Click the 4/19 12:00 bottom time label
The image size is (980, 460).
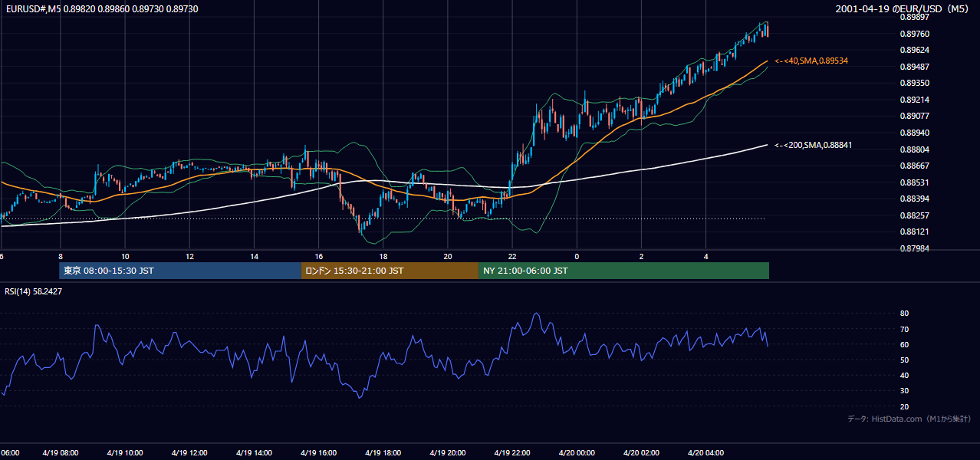pyautogui.click(x=189, y=452)
